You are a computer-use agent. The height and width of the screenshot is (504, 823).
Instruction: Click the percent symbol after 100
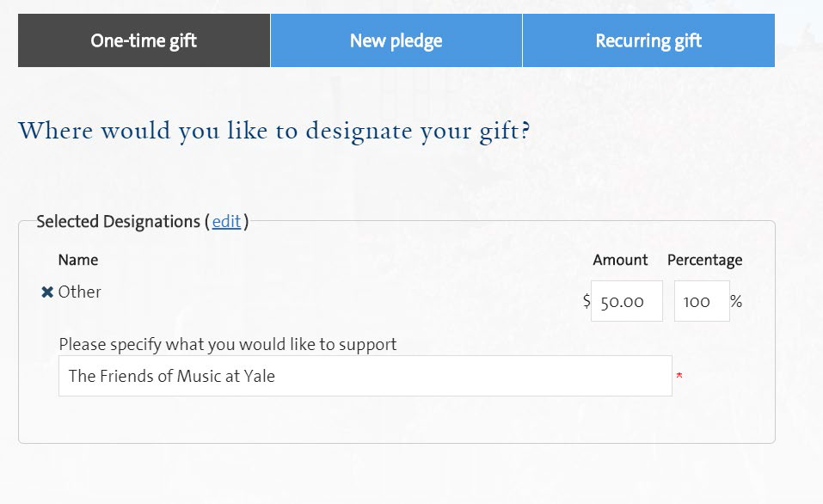[736, 301]
